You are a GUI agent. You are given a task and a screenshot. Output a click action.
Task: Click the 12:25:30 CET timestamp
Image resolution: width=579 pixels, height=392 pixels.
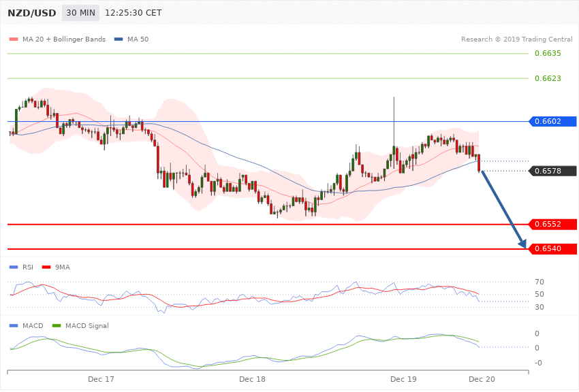[134, 13]
